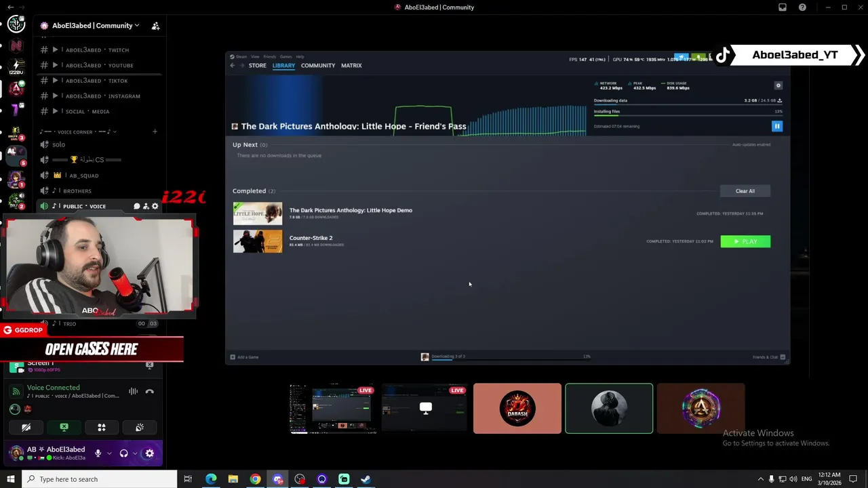Open the I220U server icon
Image resolution: width=868 pixels, height=488 pixels.
[16, 67]
